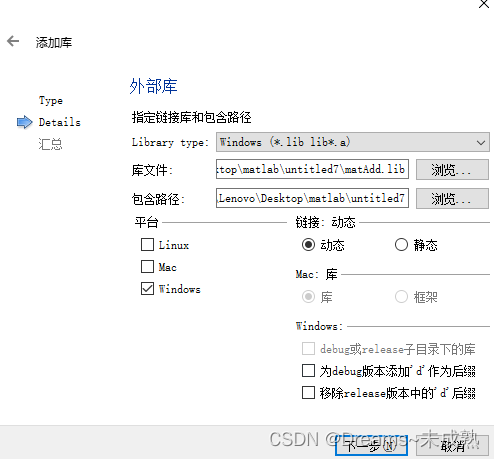Browse for the include path
Screen dimensions: 494x459
[452, 199]
